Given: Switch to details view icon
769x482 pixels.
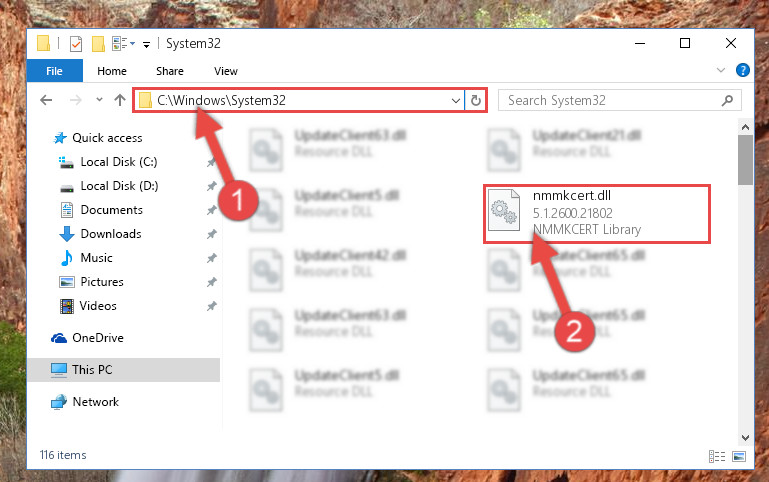Looking at the screenshot, I should [717, 457].
